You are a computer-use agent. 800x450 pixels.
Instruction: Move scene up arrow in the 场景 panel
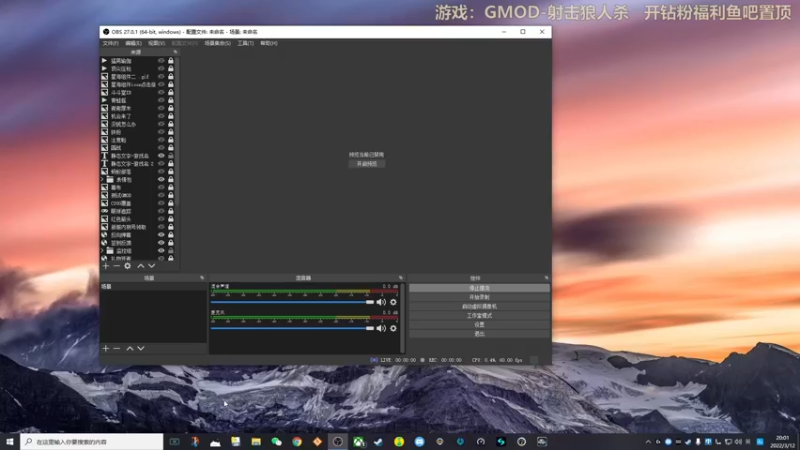pyautogui.click(x=130, y=348)
